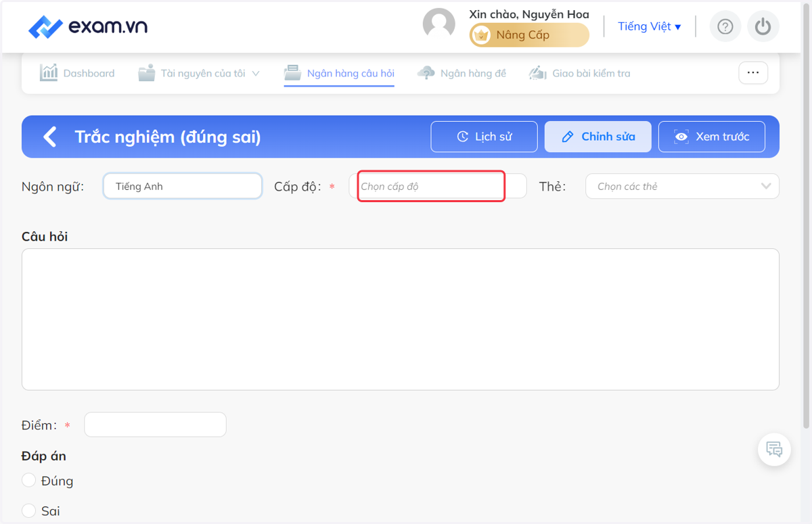Open the Dashboard menu item
Image resolution: width=812 pixels, height=524 pixels.
(77, 73)
